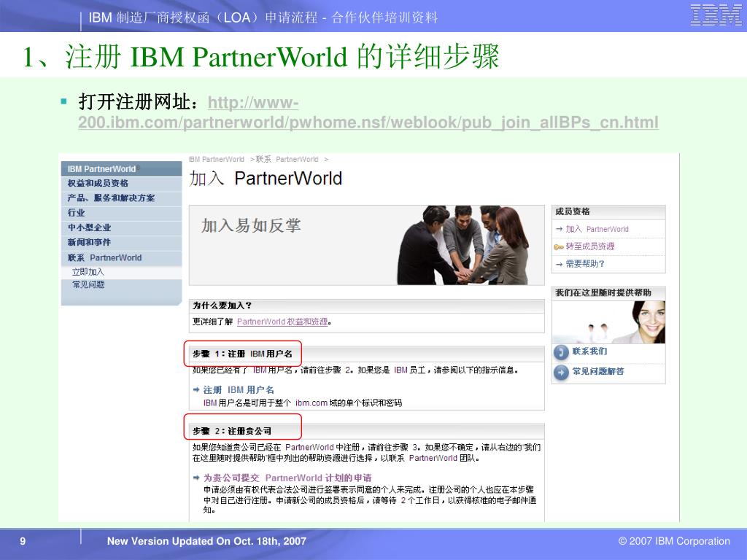Open 转至成员资源 link
Image resolution: width=747 pixels, height=560 pixels.
point(589,246)
